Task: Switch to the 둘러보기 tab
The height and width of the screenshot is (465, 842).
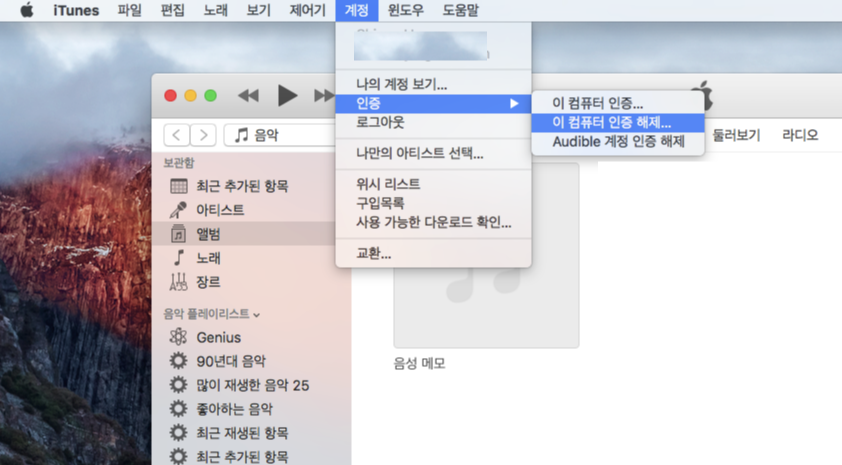Action: (x=736, y=135)
